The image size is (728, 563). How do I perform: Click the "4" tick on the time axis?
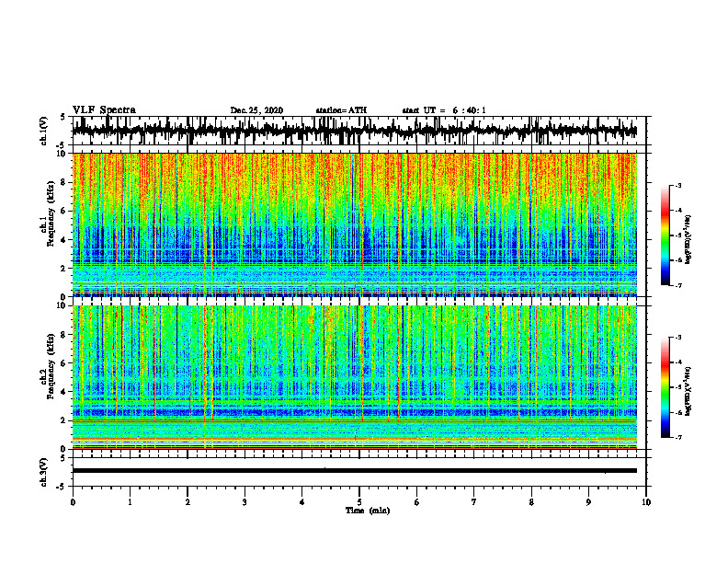click(302, 502)
